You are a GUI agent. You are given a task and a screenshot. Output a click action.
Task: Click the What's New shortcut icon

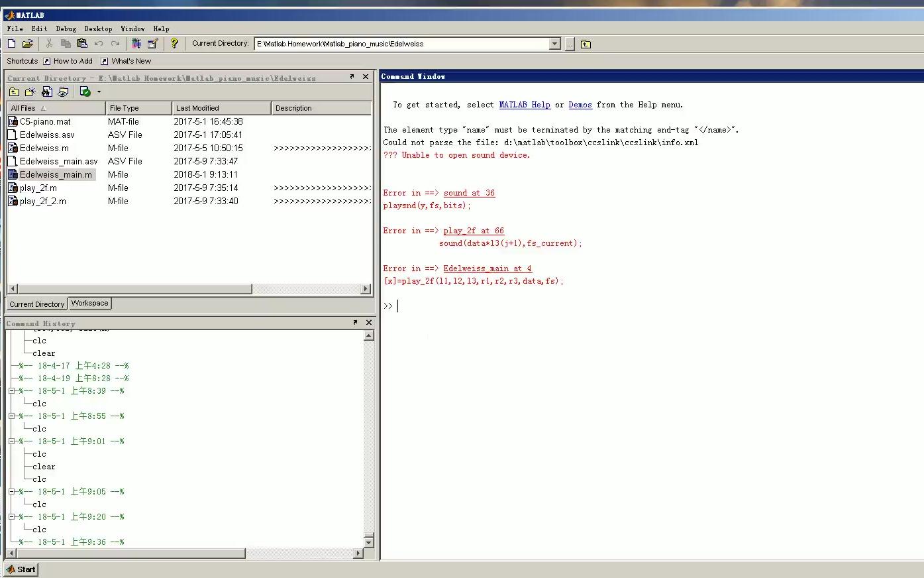[104, 61]
